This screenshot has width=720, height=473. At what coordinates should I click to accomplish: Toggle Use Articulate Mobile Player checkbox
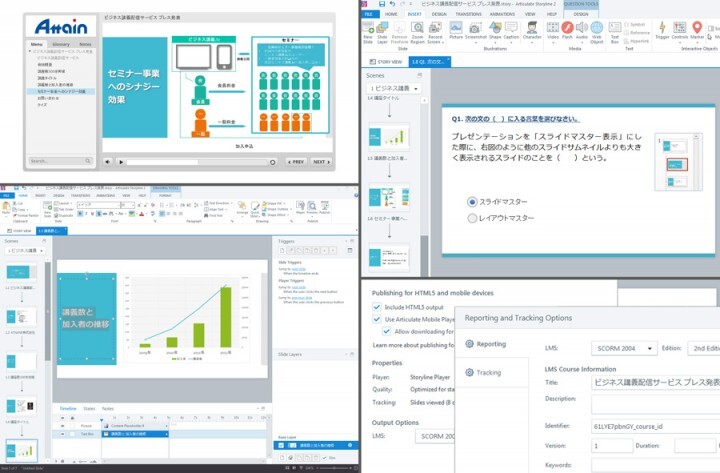click(x=376, y=319)
